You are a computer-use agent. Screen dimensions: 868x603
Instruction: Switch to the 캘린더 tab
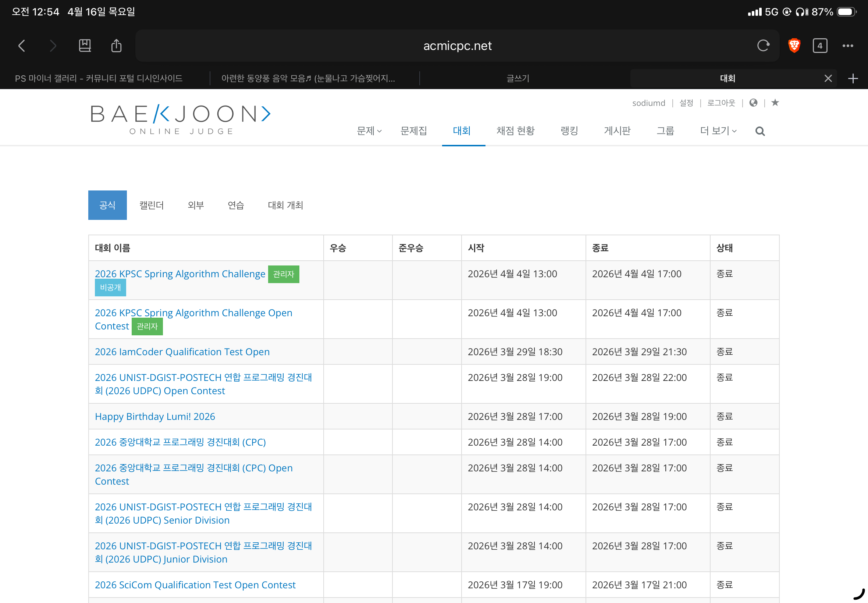(x=152, y=205)
